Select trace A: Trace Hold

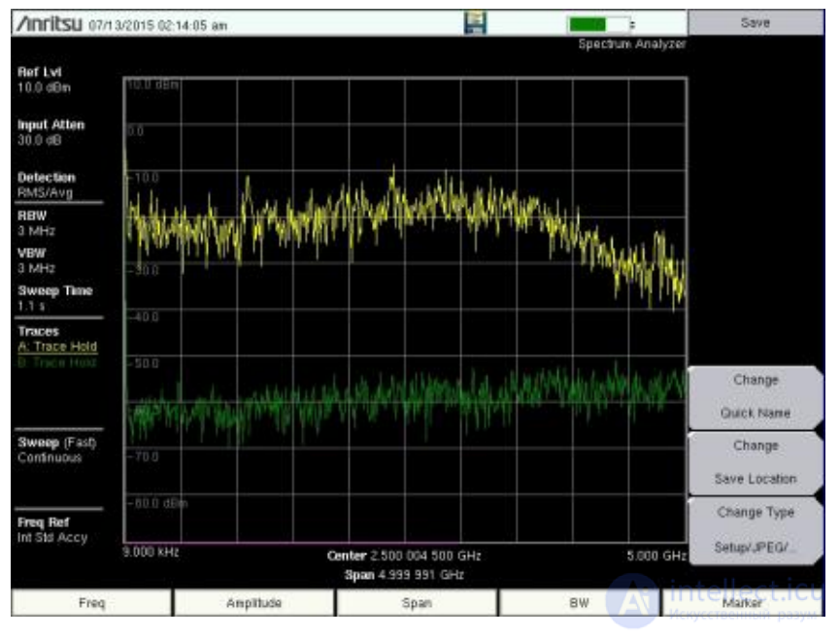(x=57, y=347)
